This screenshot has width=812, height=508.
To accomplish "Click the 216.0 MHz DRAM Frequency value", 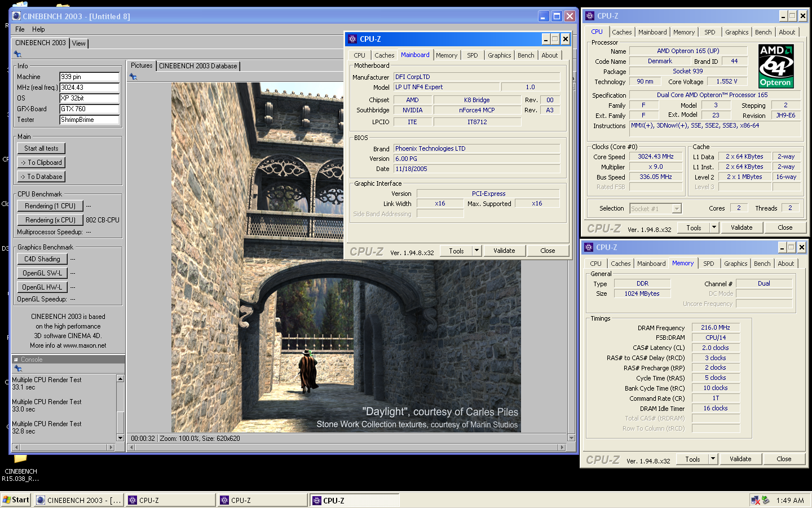I will (x=716, y=327).
